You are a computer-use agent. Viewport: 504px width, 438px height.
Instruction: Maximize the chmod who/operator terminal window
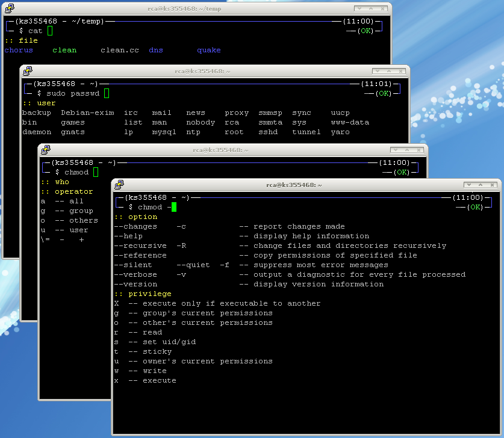click(407, 150)
